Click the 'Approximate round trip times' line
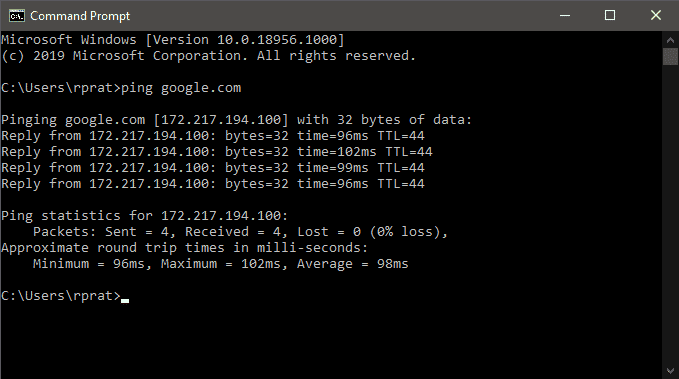Image resolution: width=679 pixels, height=379 pixels. click(x=184, y=248)
